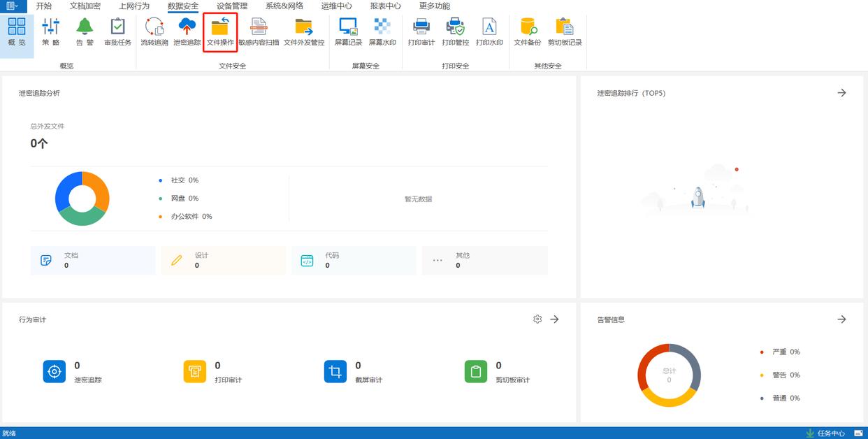This screenshot has width=868, height=439.
Task: Click the 文档 category card
Action: click(x=93, y=260)
